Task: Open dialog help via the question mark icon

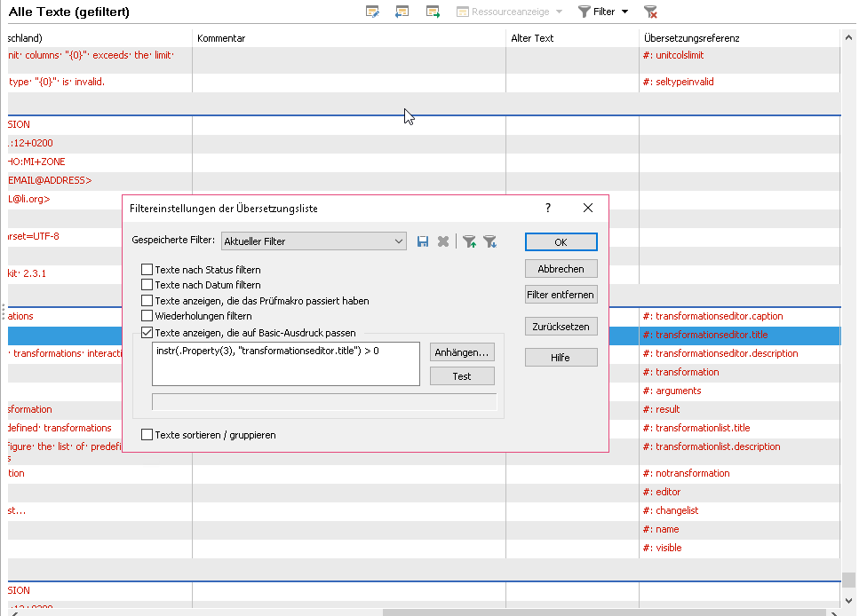Action: pyautogui.click(x=547, y=208)
